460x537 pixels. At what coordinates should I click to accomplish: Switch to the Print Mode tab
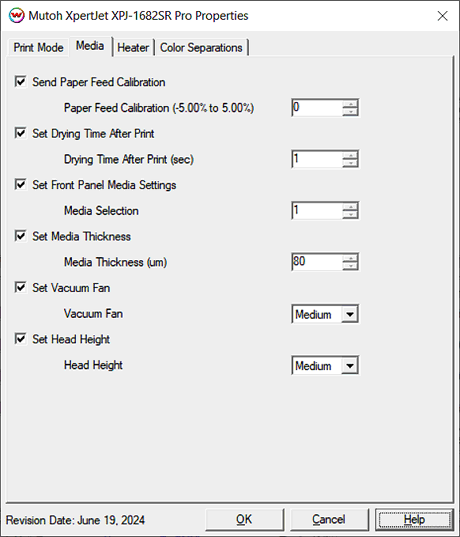click(38, 47)
